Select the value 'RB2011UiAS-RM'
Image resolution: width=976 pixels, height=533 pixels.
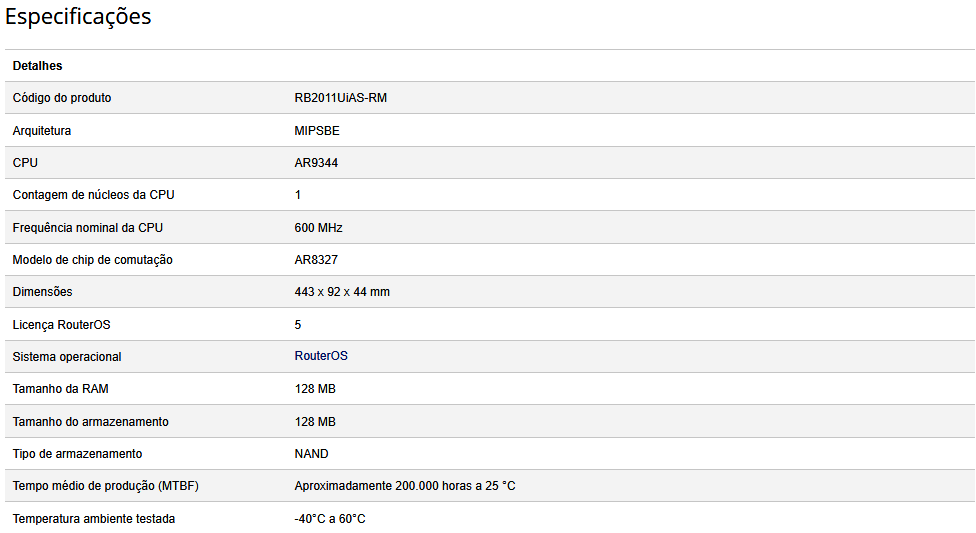point(340,98)
